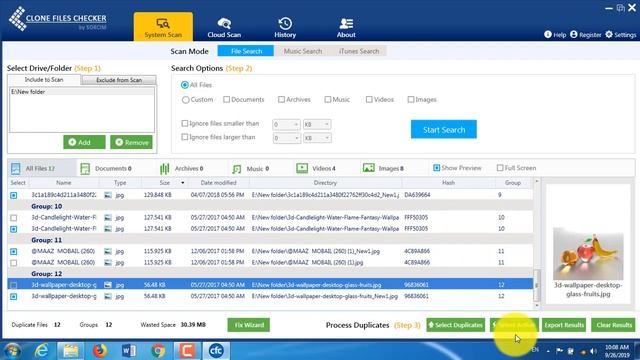Filter results by Images icon

pyautogui.click(x=369, y=168)
